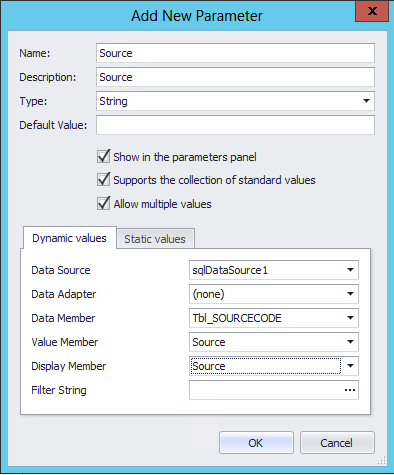Toggle Supports the collection of standard values
394x475 pixels.
pos(103,180)
